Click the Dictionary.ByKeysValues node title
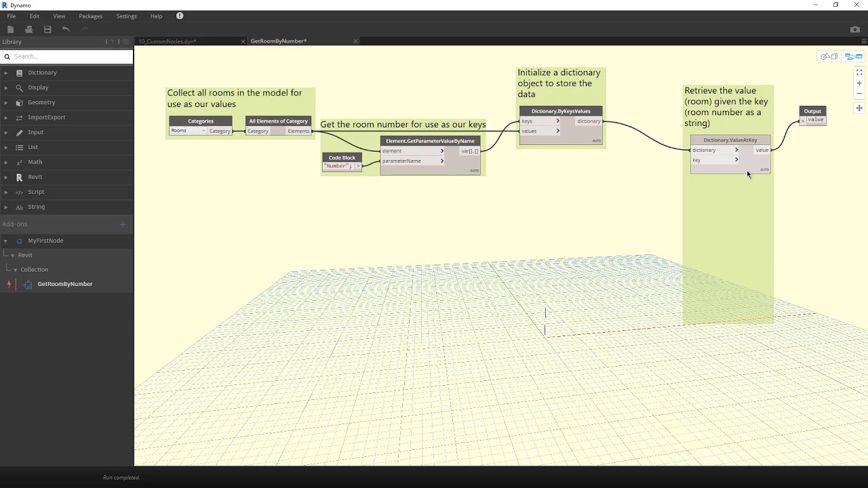The image size is (868, 488). pyautogui.click(x=560, y=111)
